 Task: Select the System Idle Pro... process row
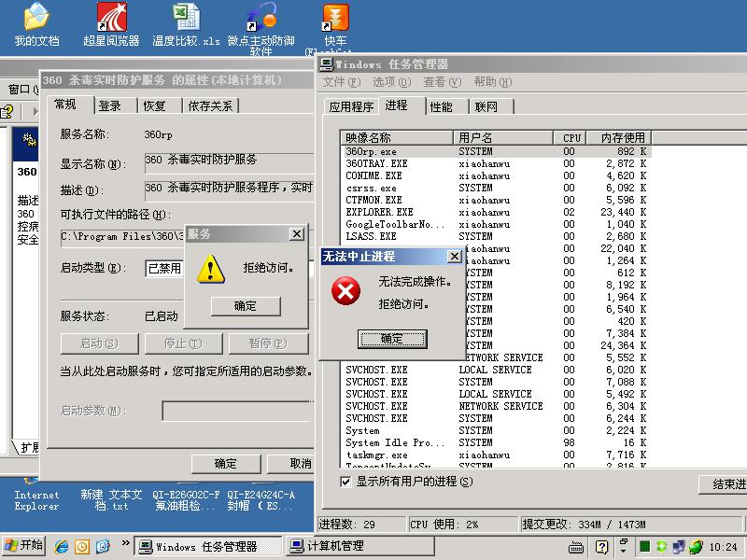(496, 442)
